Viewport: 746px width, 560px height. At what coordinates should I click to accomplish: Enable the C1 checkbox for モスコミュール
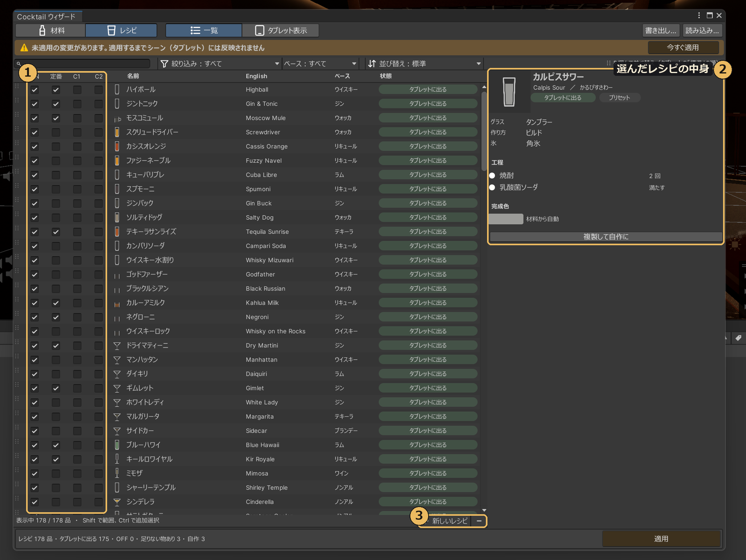pos(77,118)
